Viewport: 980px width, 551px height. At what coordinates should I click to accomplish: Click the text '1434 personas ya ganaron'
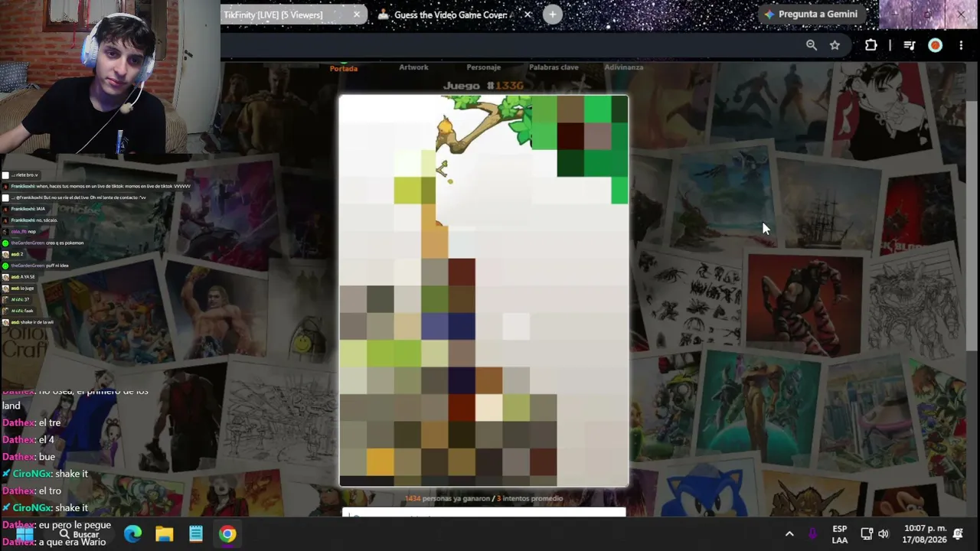(447, 498)
